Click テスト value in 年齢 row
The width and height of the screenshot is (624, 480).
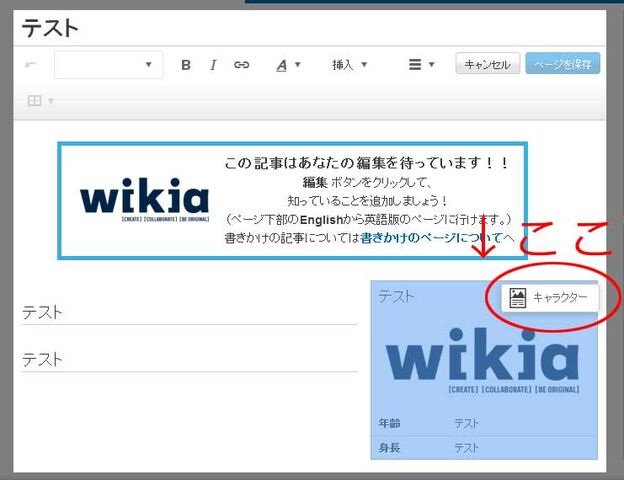click(x=466, y=423)
